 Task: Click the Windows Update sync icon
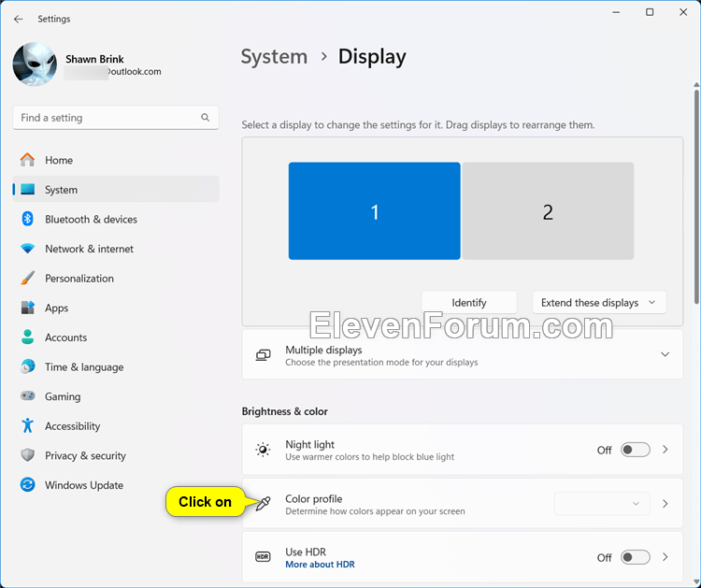coord(28,485)
